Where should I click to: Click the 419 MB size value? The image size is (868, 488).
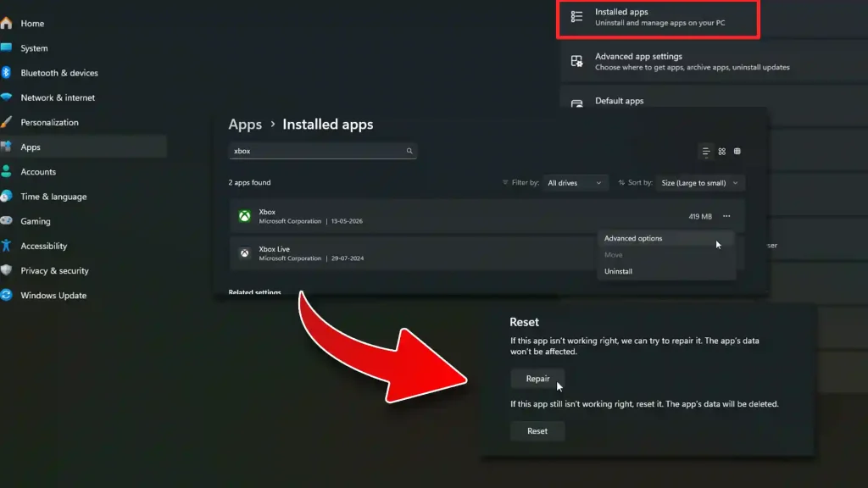click(699, 216)
